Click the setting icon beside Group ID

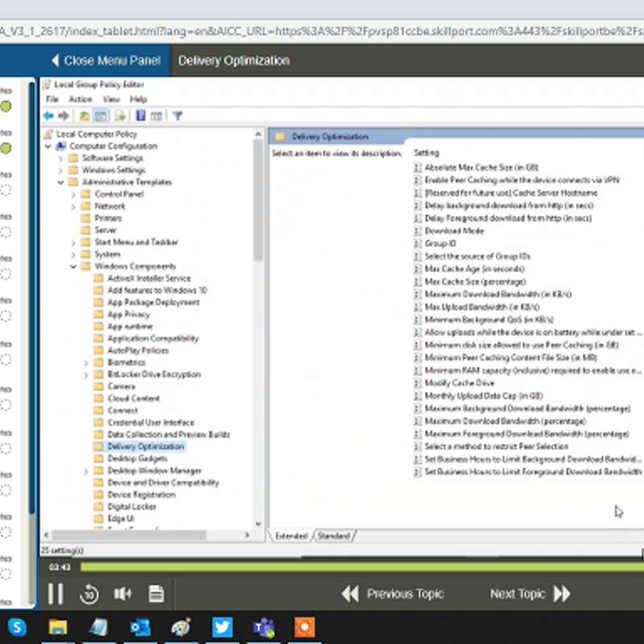418,244
